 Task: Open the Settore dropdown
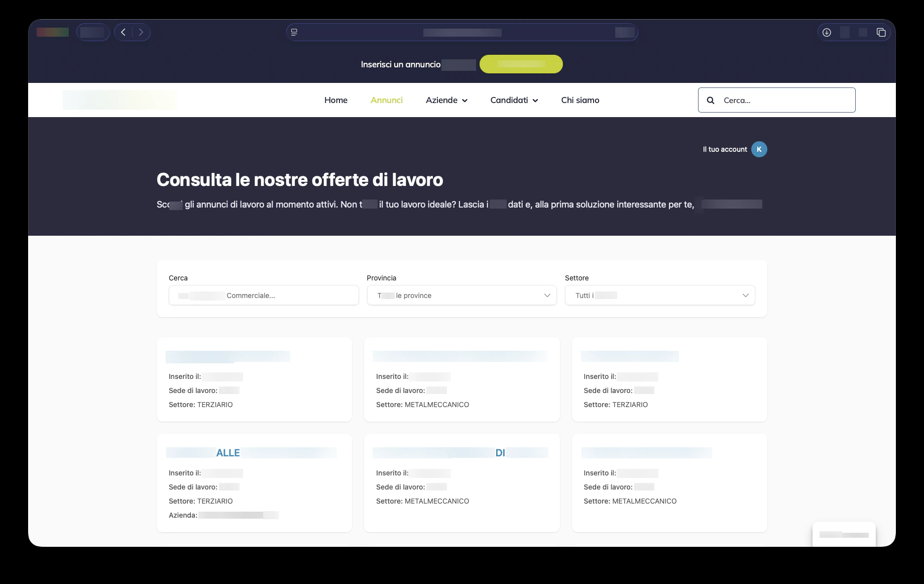[x=660, y=295]
